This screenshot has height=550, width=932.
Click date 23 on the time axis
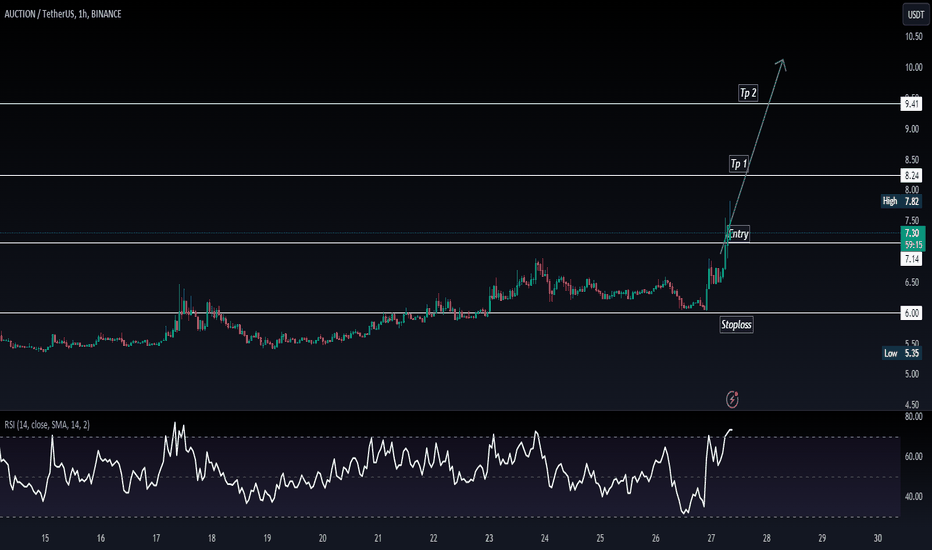(489, 538)
